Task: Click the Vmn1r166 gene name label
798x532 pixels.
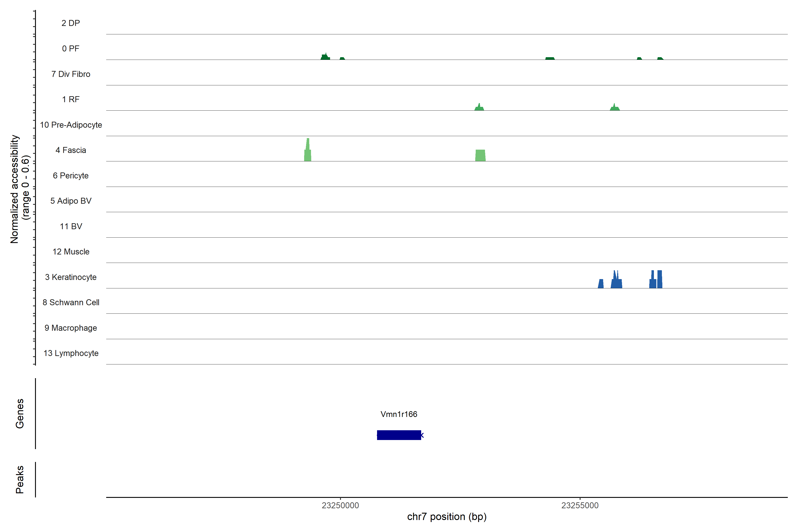Action: [x=399, y=414]
